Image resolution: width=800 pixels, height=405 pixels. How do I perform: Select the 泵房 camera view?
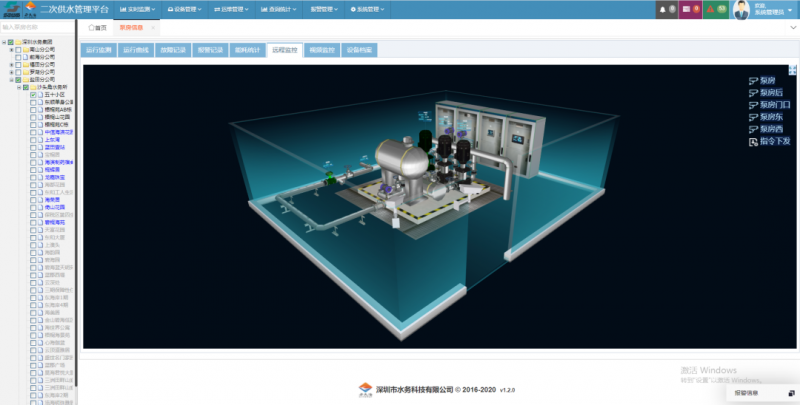click(768, 81)
